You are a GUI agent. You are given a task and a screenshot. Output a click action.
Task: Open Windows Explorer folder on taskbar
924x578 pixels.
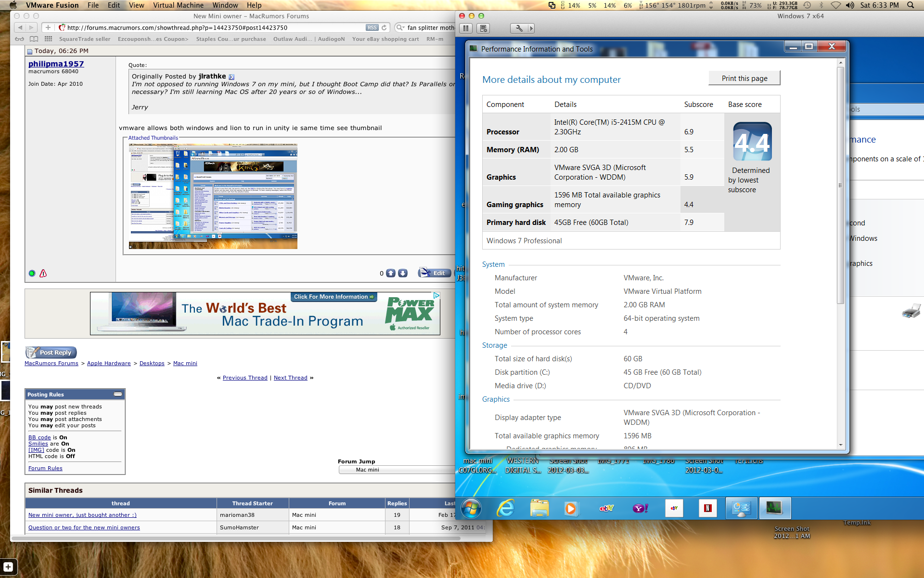[x=539, y=508]
